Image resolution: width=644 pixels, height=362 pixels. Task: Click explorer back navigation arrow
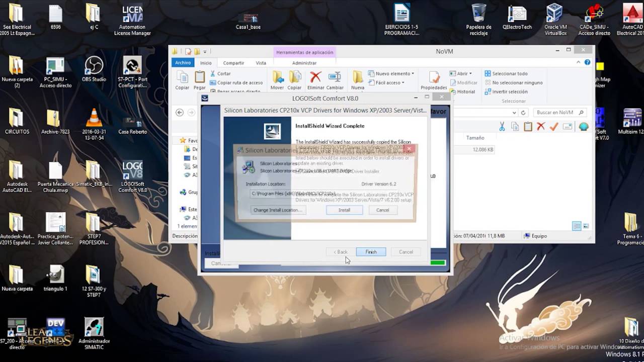180,113
